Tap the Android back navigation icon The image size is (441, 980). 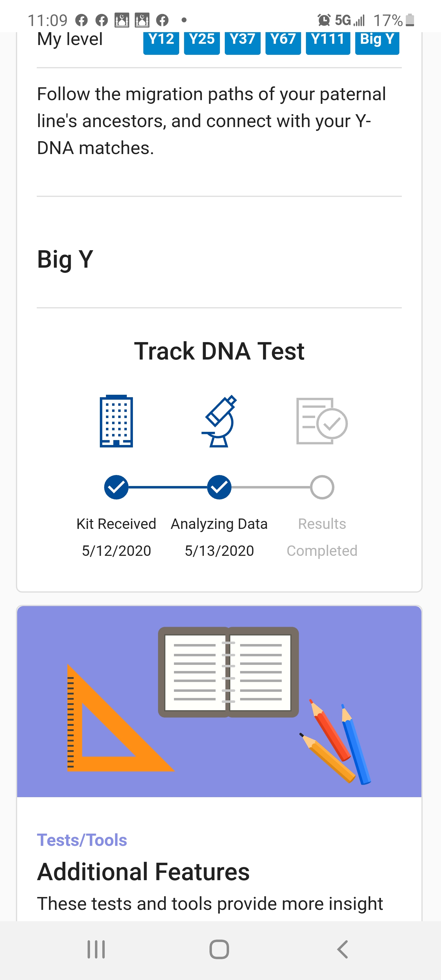[x=342, y=949]
